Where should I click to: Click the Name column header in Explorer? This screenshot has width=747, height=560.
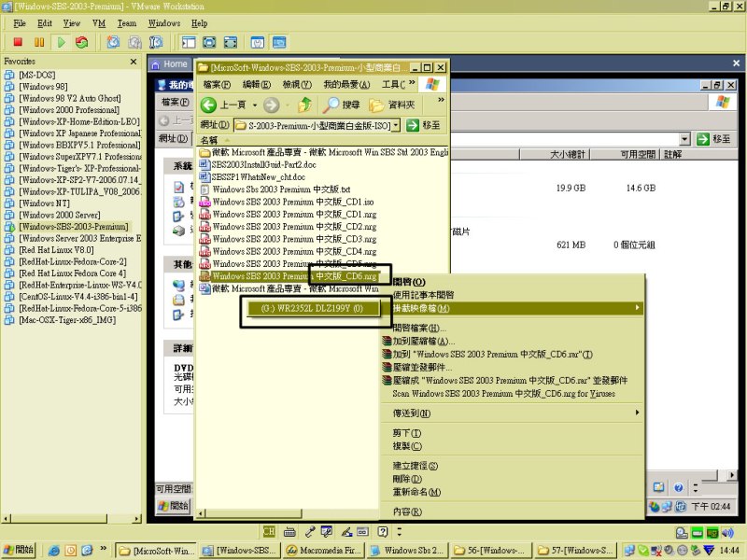click(x=322, y=141)
